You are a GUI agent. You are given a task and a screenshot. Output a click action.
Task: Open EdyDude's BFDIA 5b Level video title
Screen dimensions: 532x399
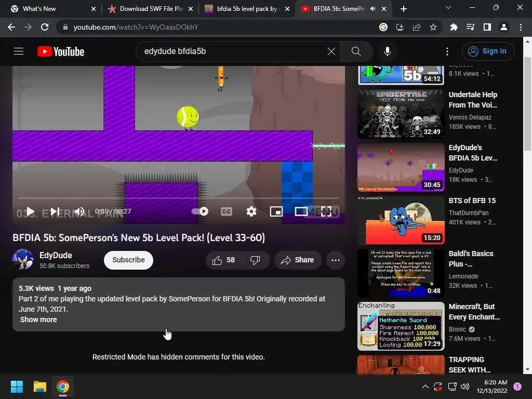pyautogui.click(x=473, y=153)
